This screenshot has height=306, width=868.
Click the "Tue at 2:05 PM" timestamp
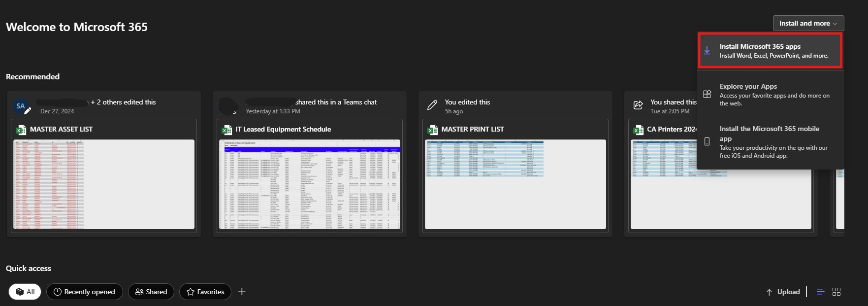pos(670,111)
